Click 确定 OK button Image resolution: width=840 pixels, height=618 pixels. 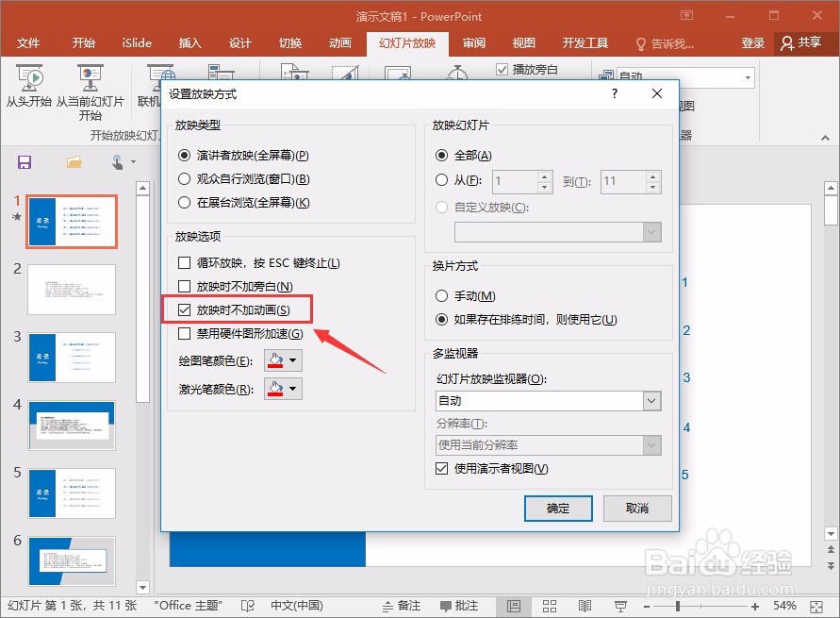point(558,509)
